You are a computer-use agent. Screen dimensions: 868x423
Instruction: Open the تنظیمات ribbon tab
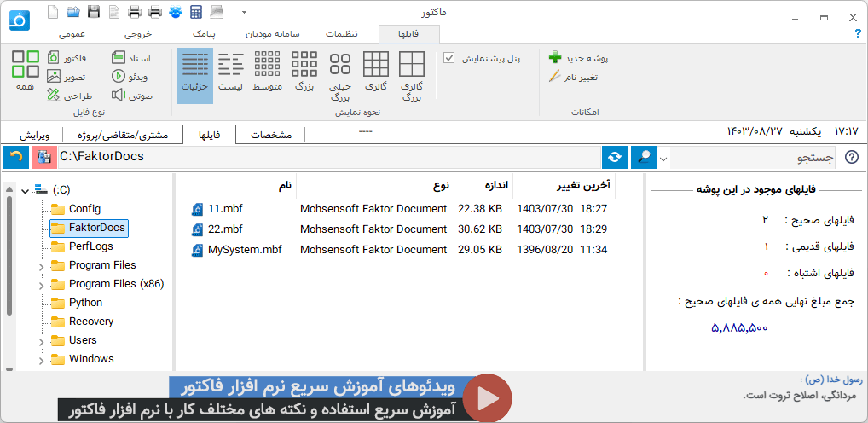pos(342,34)
